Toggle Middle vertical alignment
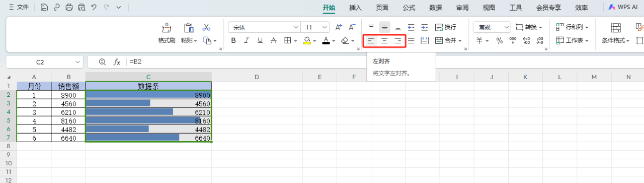 pos(384,27)
